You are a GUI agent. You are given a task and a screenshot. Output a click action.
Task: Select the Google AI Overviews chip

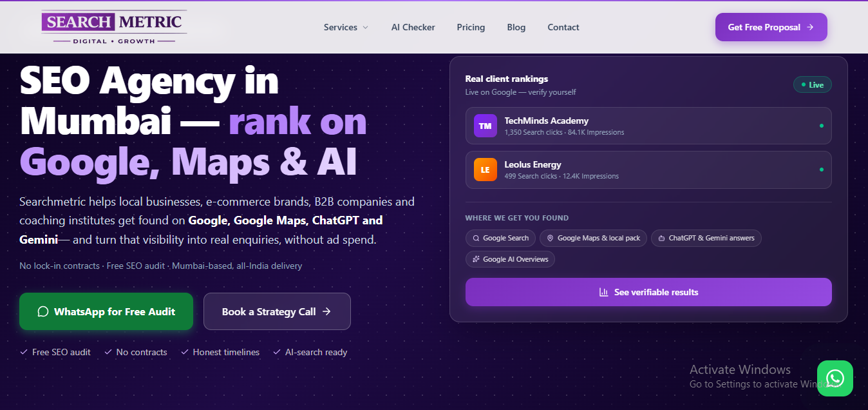(510, 259)
